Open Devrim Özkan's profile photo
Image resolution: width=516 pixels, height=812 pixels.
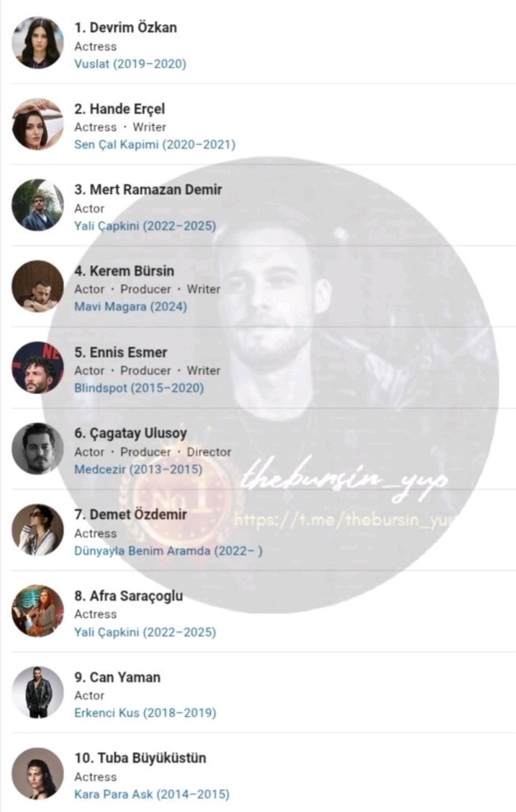(x=37, y=43)
